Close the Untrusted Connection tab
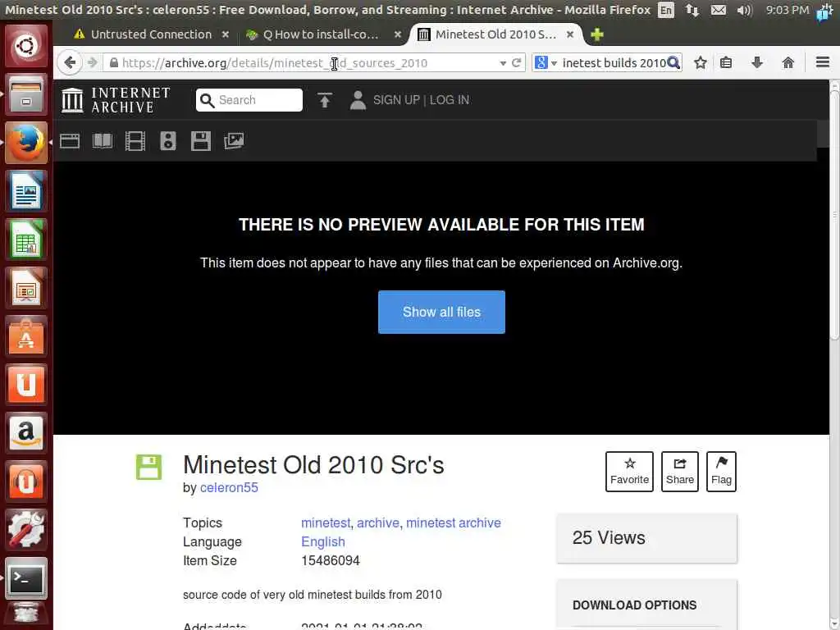The height and width of the screenshot is (630, 840). click(226, 34)
